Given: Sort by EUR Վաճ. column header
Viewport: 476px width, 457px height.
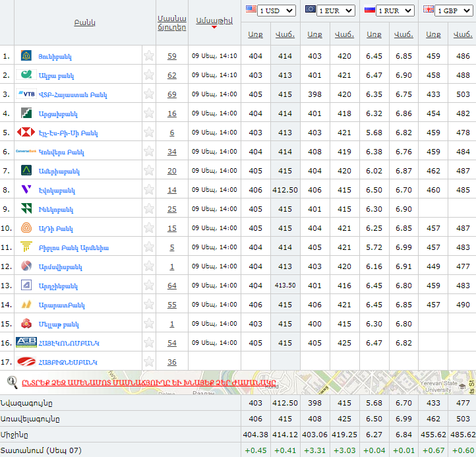Looking at the screenshot, I should tap(344, 34).
